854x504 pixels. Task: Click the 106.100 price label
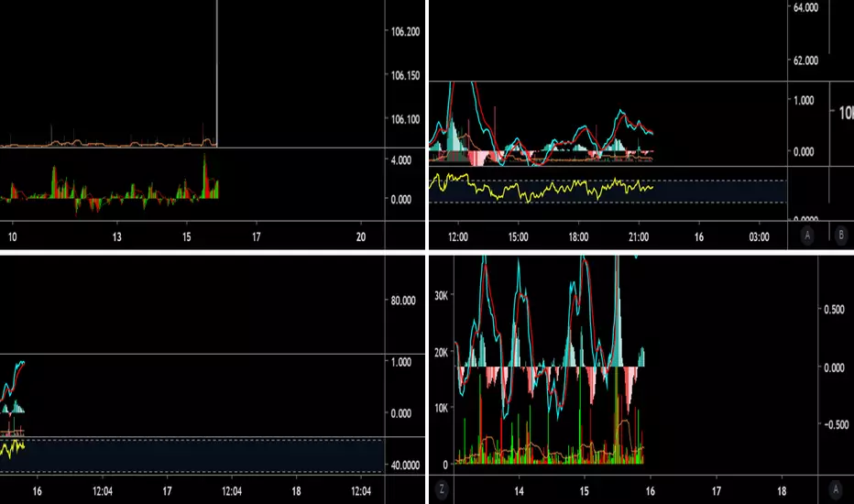pyautogui.click(x=405, y=119)
